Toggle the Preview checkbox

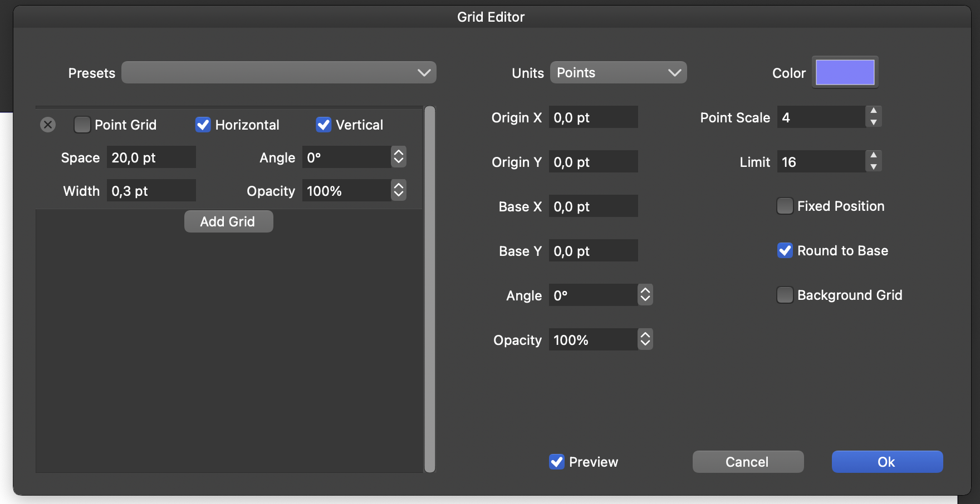pyautogui.click(x=557, y=462)
